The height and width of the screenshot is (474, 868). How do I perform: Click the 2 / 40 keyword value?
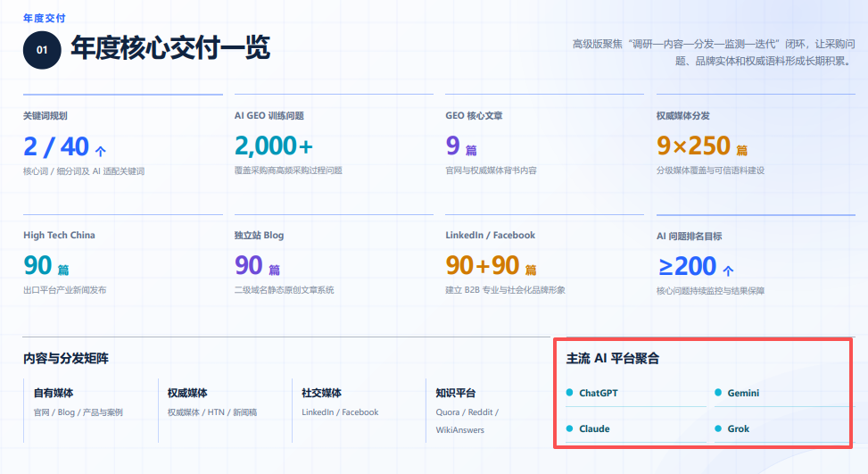56,146
